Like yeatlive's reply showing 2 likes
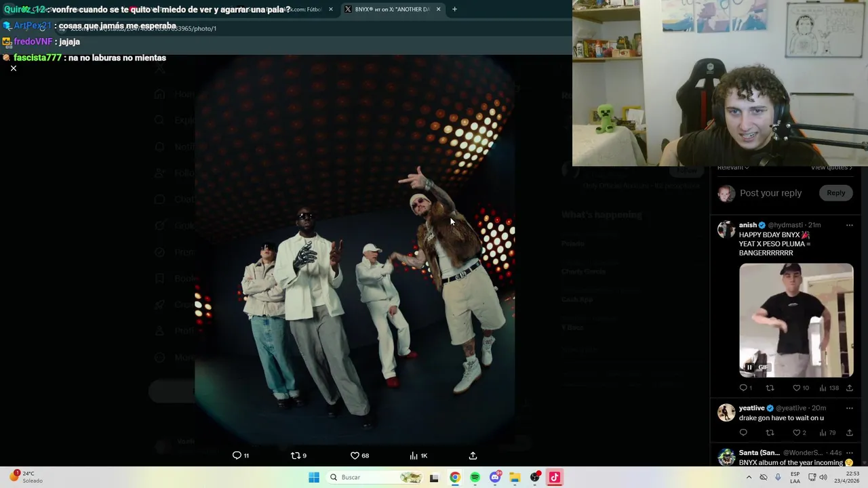Viewport: 868px width, 488px height. pos(800,432)
